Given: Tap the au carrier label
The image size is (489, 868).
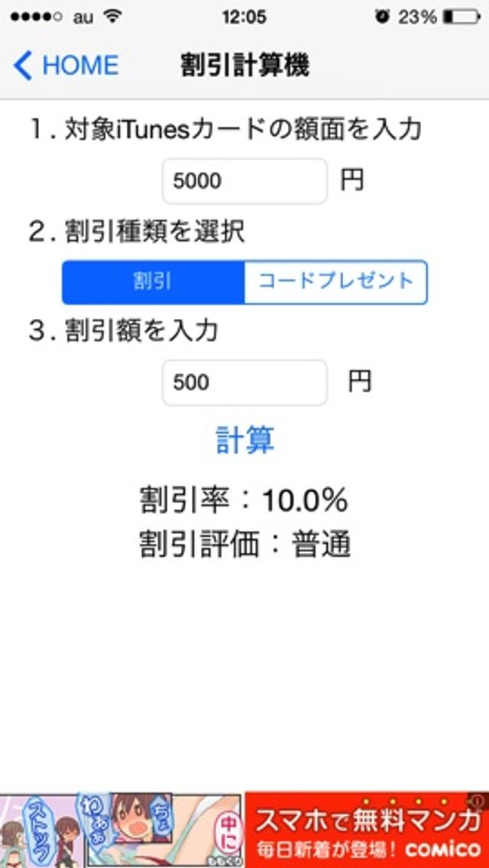Looking at the screenshot, I should [x=83, y=16].
